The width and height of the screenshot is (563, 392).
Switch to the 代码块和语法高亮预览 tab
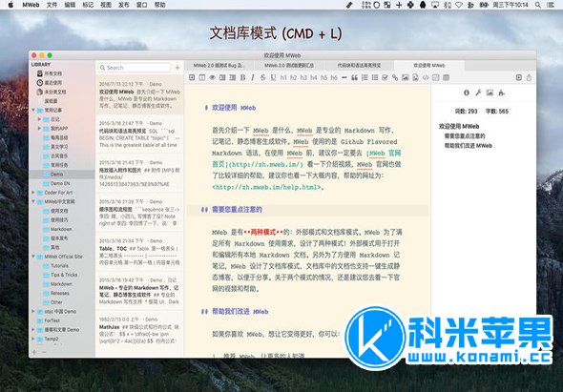[359, 65]
